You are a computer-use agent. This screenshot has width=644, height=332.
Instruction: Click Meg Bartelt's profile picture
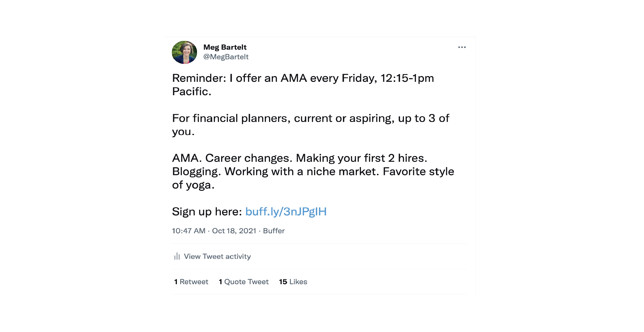pyautogui.click(x=184, y=52)
